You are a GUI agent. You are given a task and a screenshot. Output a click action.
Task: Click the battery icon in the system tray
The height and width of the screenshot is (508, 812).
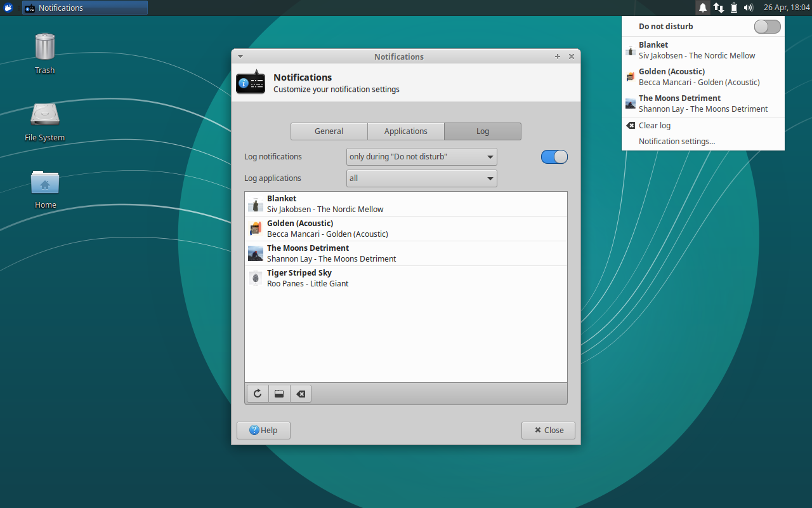[733, 8]
